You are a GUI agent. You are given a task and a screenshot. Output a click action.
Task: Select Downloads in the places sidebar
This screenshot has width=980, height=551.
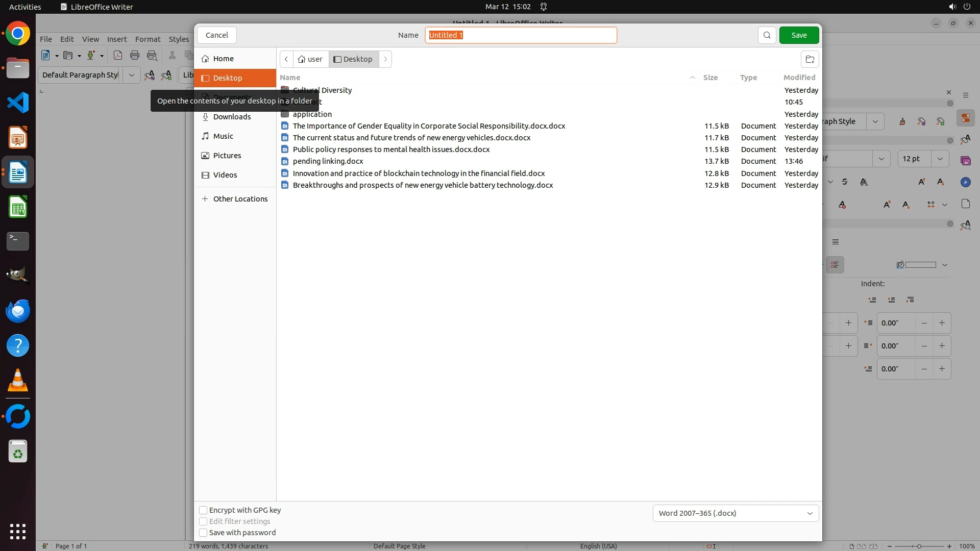(x=232, y=117)
